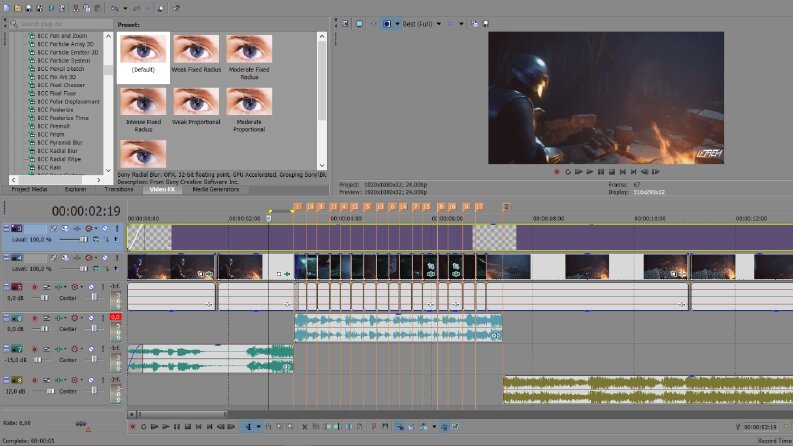793x446 pixels.
Task: Select the Normal Edit tool in bottom toolbar
Action: pos(248,427)
